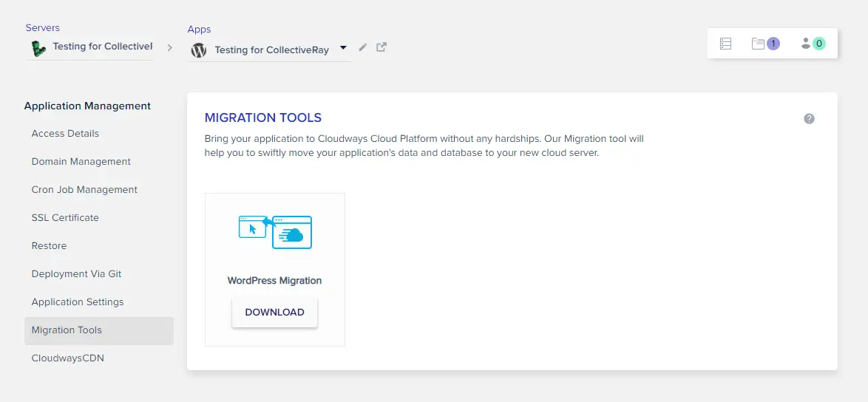Click the server avatar icon in breadcrumb

pos(38,48)
